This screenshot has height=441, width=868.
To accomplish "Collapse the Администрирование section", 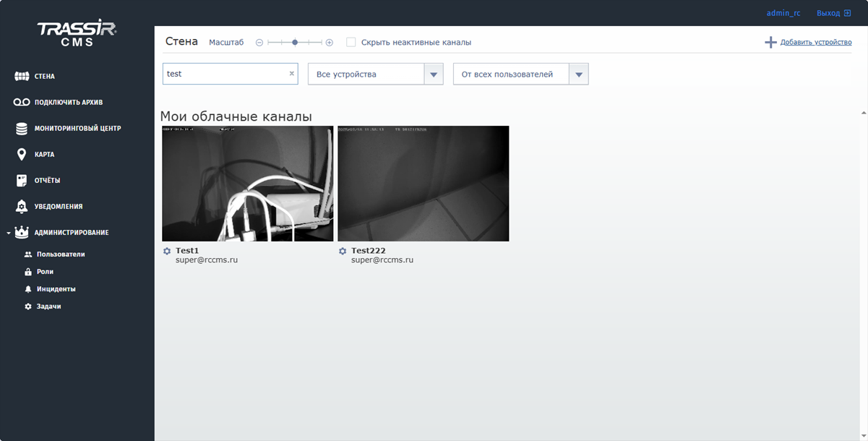I will click(x=8, y=233).
